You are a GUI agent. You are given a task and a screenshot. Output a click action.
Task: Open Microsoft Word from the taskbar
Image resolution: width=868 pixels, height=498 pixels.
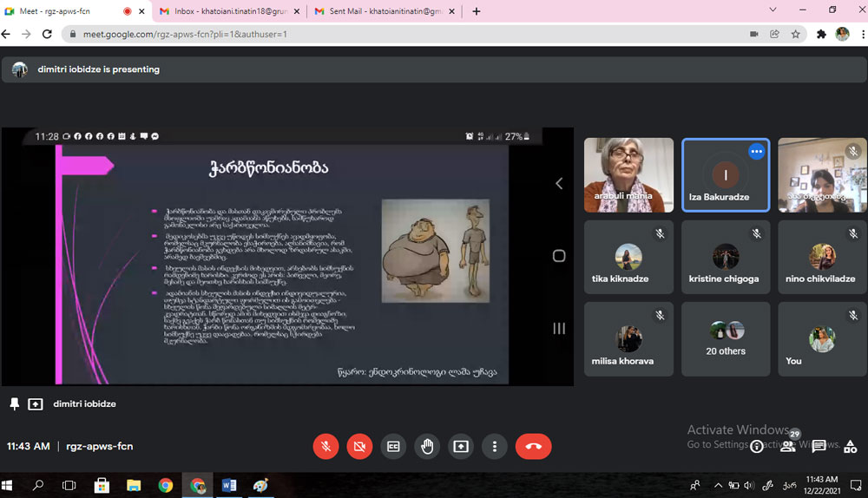[x=229, y=485]
